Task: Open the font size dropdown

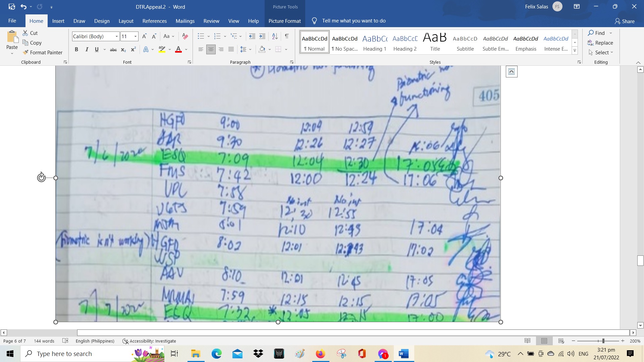Action: (x=136, y=36)
